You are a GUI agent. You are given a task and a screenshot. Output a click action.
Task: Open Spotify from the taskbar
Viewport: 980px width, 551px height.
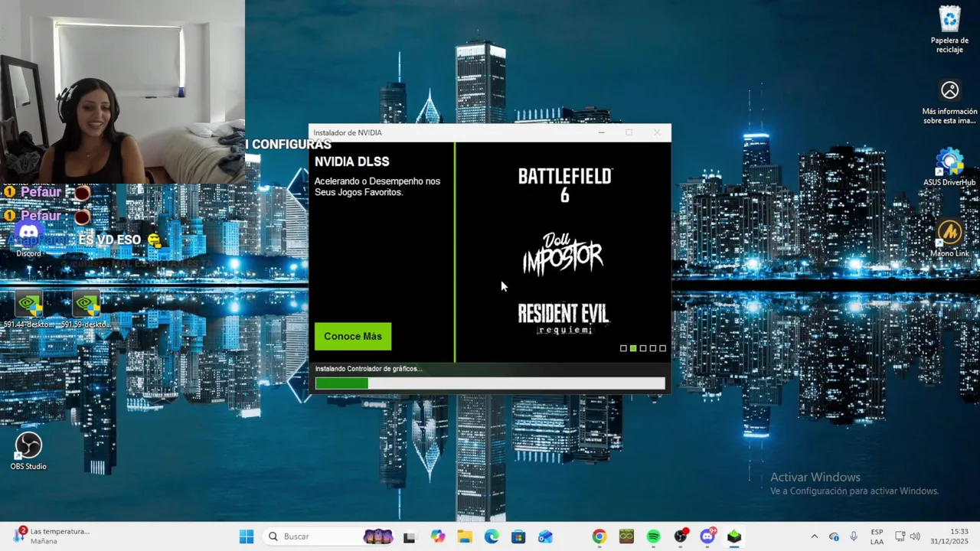point(653,536)
